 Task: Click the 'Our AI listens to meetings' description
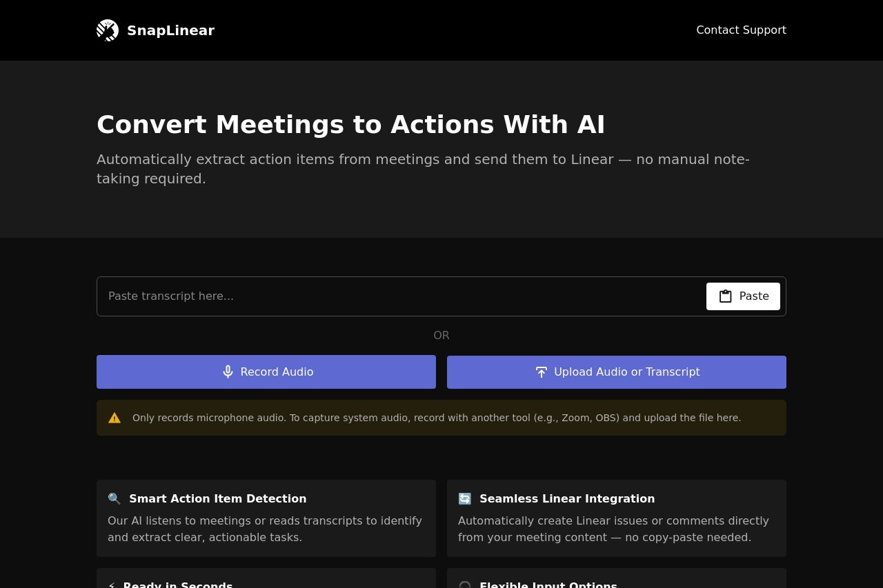(x=265, y=529)
